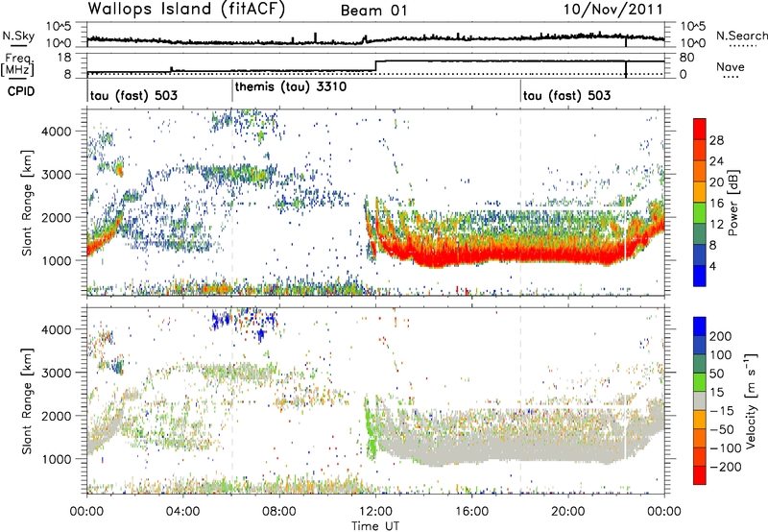
Task: Click the '12:00' time tick label
Action: tap(375, 512)
